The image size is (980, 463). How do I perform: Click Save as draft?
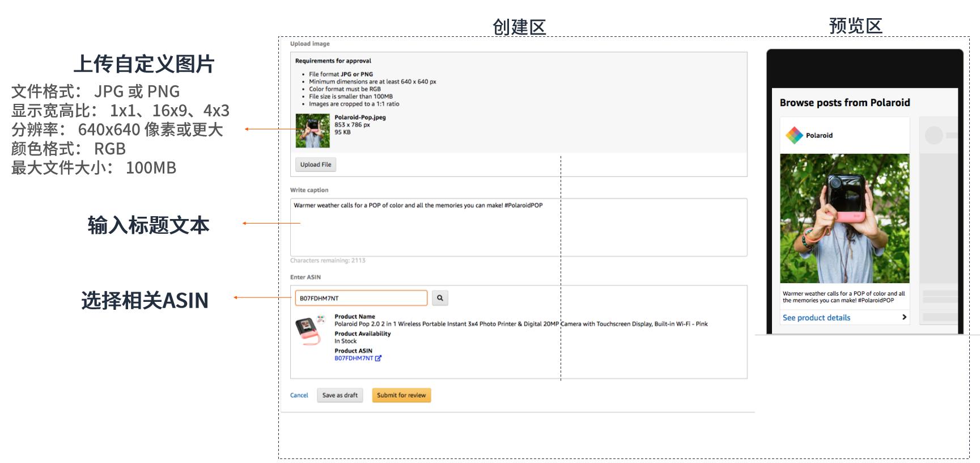340,395
